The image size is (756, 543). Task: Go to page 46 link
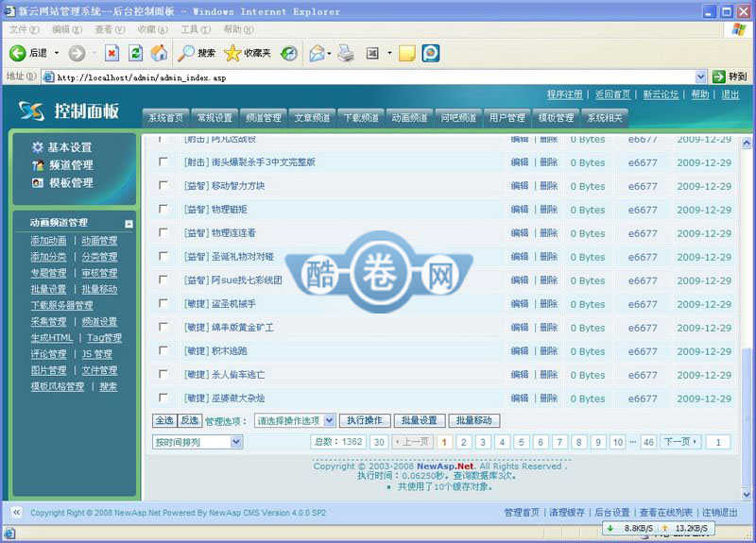[648, 442]
